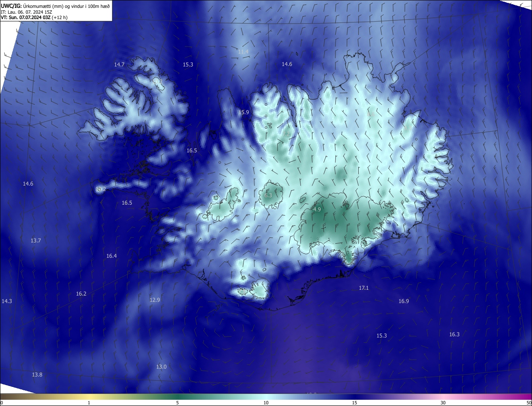This screenshot has width=532, height=406.
Task: Select the 5 tick on the color scale
Action: (177, 403)
